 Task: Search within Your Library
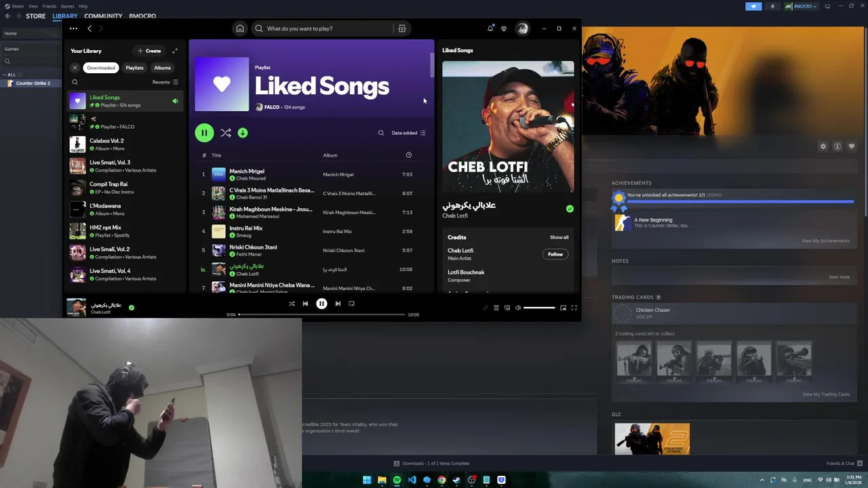click(x=75, y=82)
